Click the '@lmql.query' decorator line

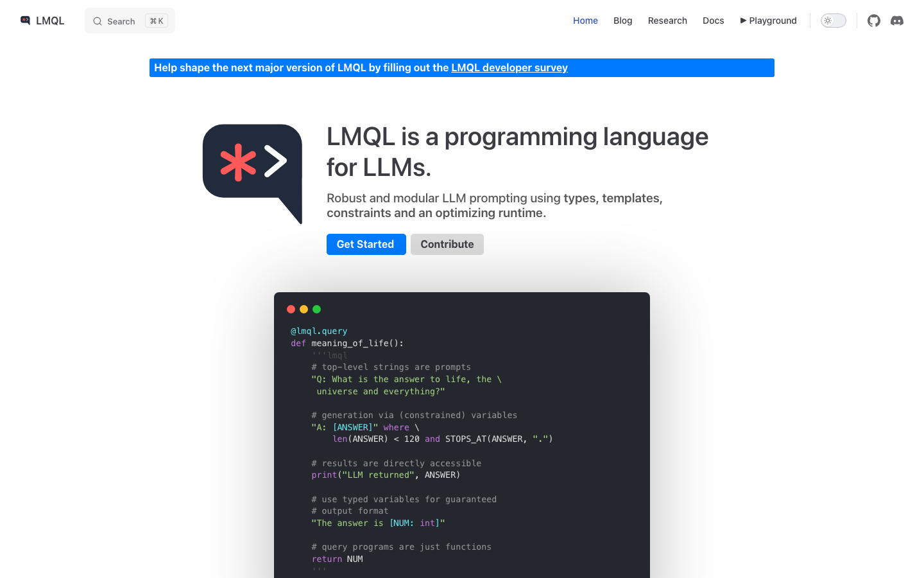click(x=319, y=331)
